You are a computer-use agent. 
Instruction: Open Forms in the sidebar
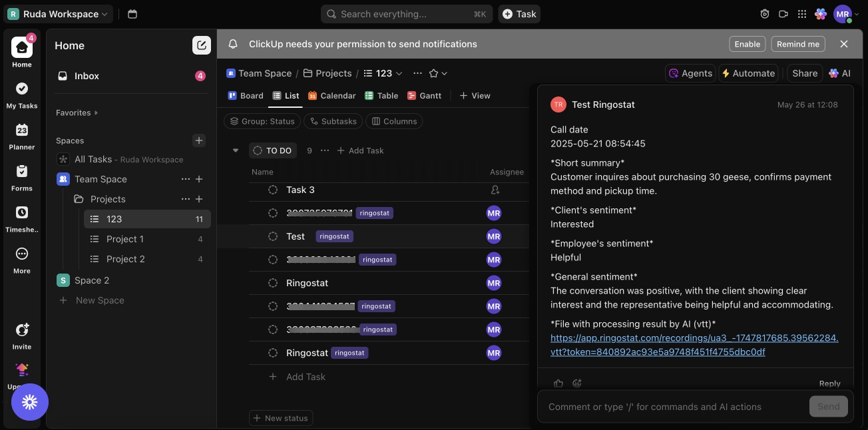(x=22, y=176)
